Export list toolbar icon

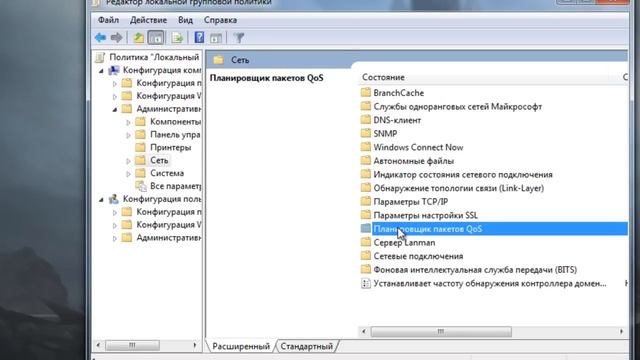point(177,38)
